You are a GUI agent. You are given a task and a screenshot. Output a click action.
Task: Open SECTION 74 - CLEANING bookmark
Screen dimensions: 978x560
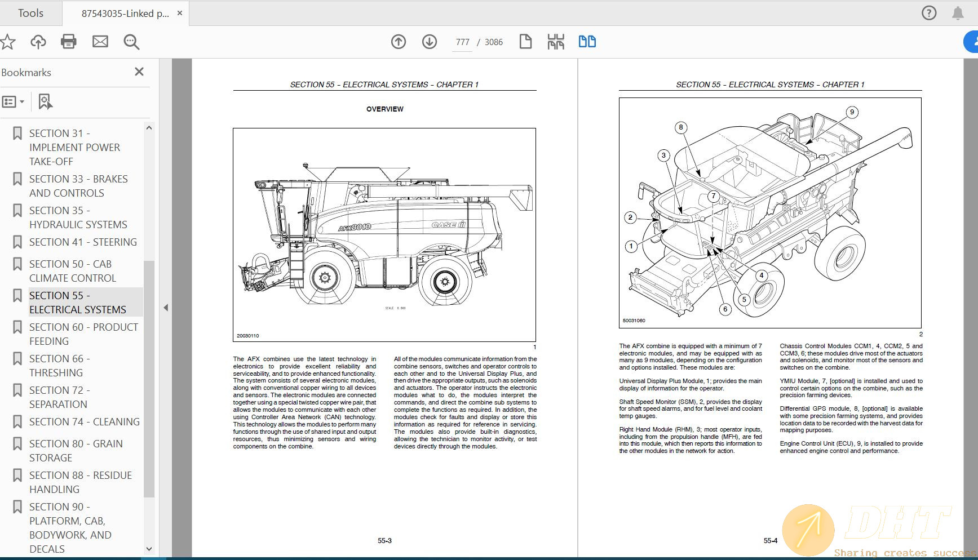(85, 421)
